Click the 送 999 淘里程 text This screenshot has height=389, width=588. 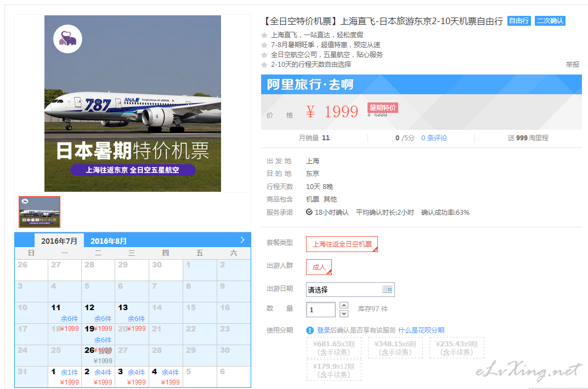click(x=528, y=138)
